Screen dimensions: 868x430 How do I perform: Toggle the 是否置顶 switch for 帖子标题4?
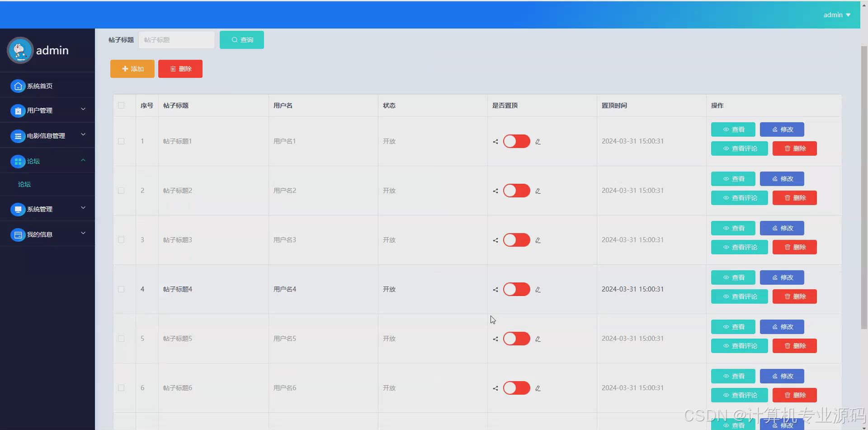(x=517, y=289)
